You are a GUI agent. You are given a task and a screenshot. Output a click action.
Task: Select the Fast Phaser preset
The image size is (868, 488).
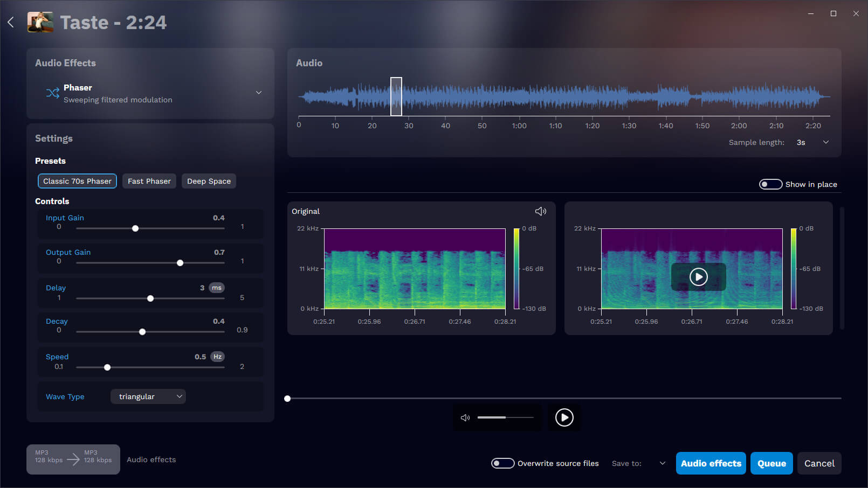click(149, 181)
